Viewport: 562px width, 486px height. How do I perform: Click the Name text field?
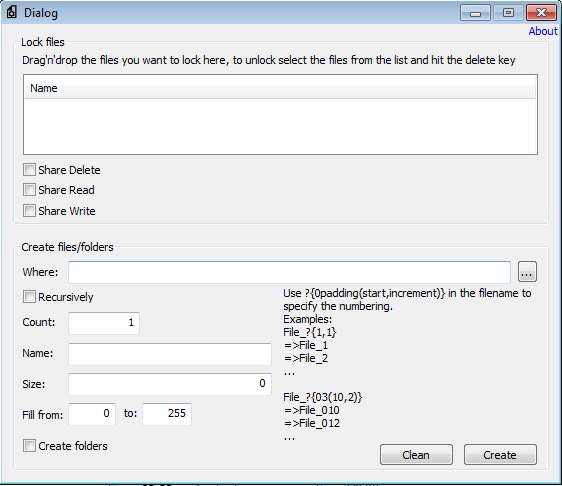pos(170,354)
